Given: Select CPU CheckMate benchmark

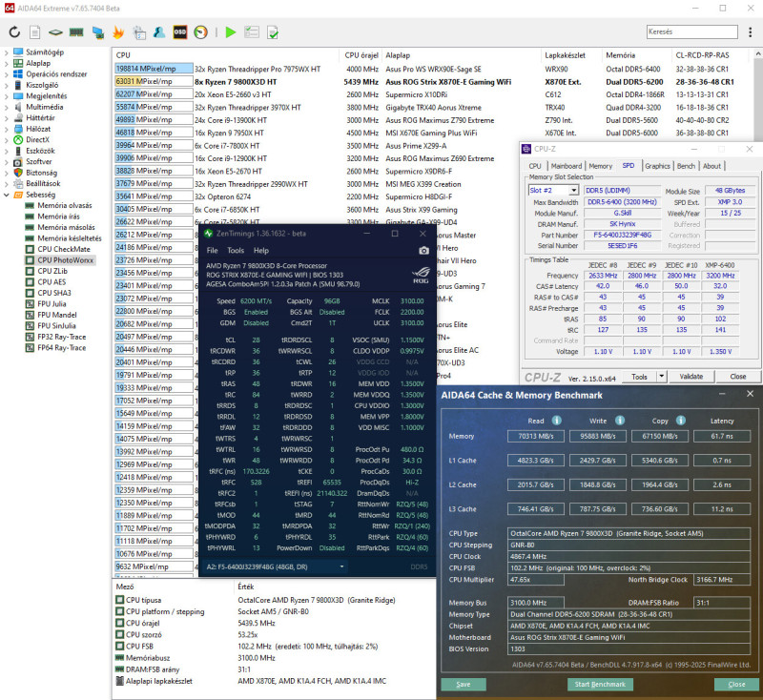Looking at the screenshot, I should point(64,249).
